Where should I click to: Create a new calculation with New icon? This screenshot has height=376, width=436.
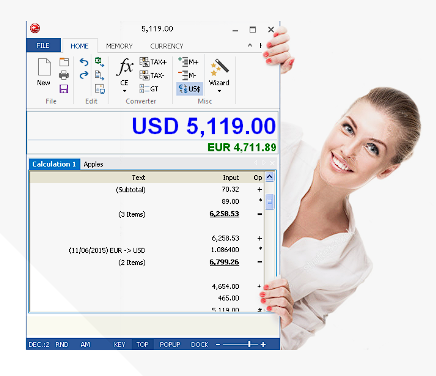(44, 71)
